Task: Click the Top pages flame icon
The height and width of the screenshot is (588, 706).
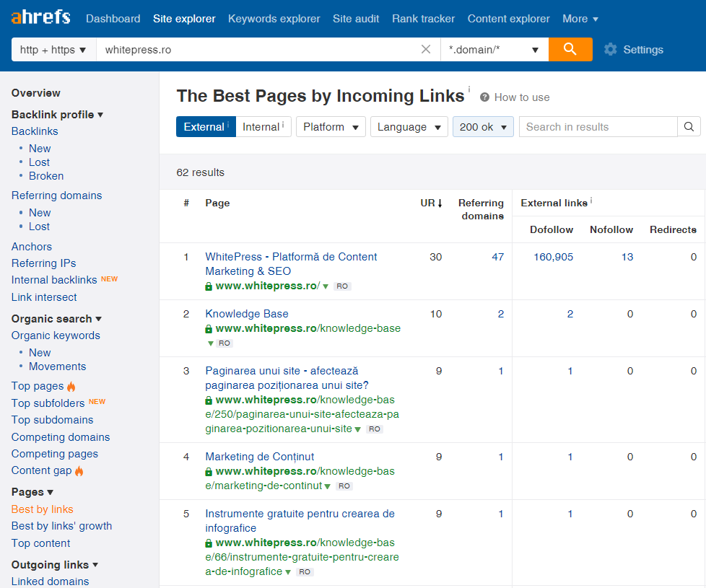Action: pos(71,387)
